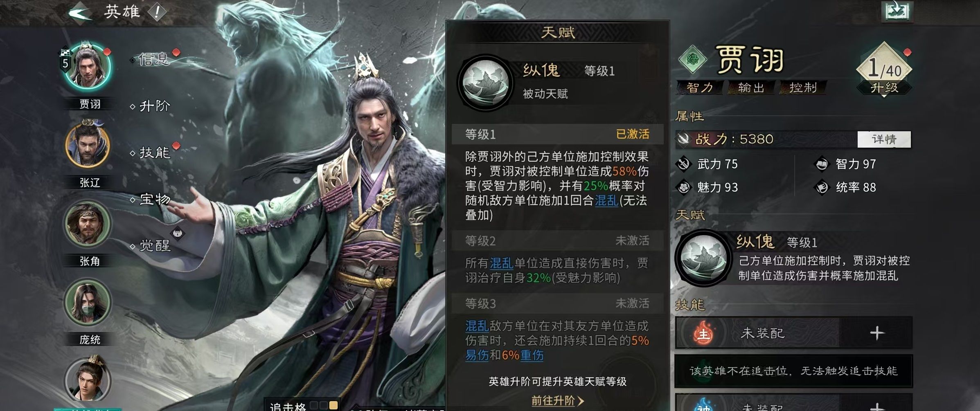
Task: Click the 混乱 keyword link in 等级1 description
Action: (606, 201)
